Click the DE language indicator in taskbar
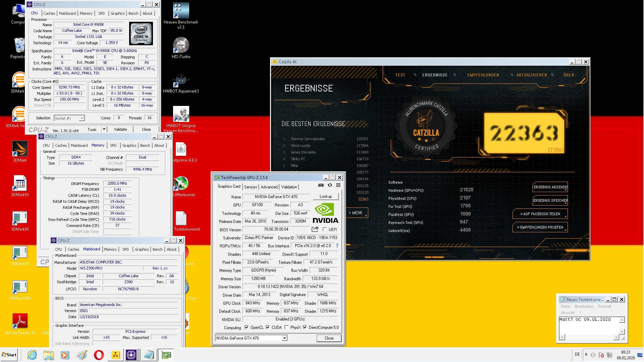Image resolution: width=644 pixels, height=362 pixels. (x=577, y=354)
